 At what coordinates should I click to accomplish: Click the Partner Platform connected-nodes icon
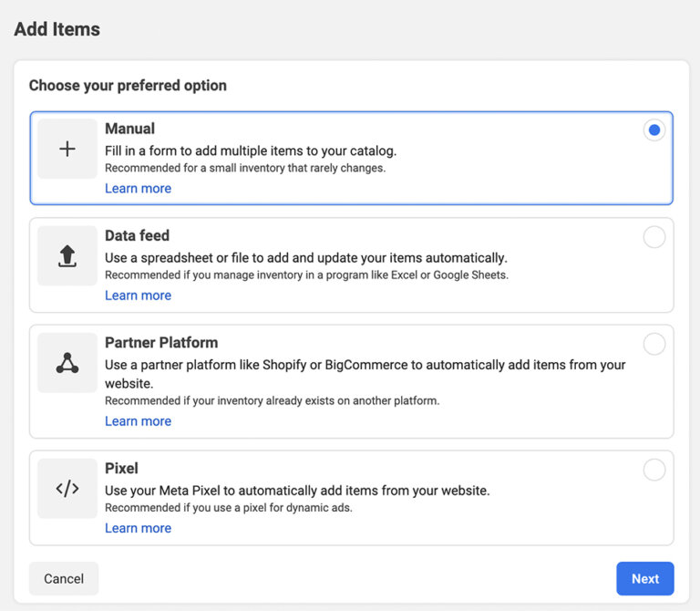67,363
